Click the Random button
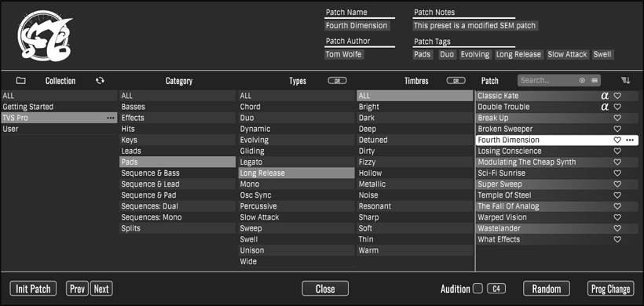Screen dimensions: 644x306 click(x=547, y=289)
